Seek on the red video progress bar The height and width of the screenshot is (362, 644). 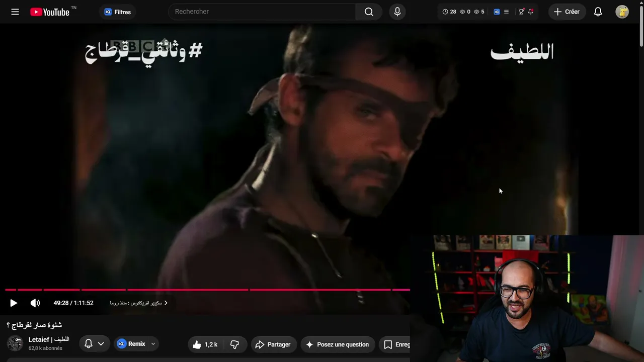point(207,290)
